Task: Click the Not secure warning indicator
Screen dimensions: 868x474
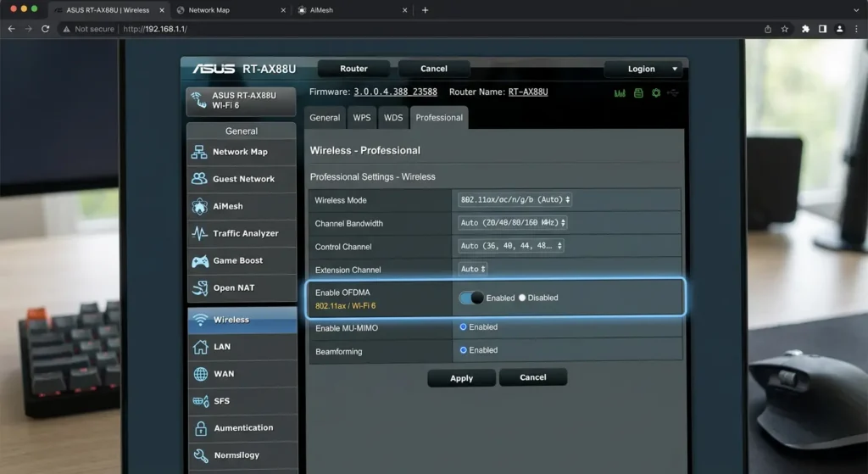Action: click(88, 29)
